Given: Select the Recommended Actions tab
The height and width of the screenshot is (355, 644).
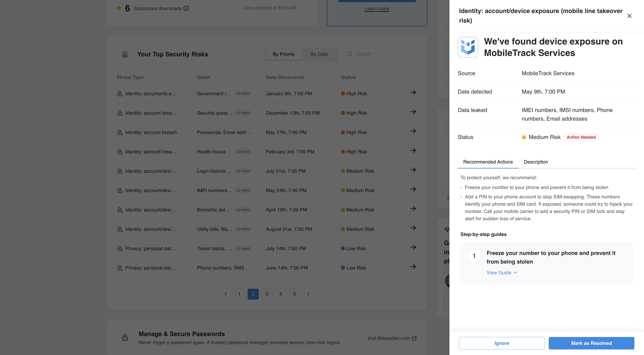Looking at the screenshot, I should pos(488,162).
